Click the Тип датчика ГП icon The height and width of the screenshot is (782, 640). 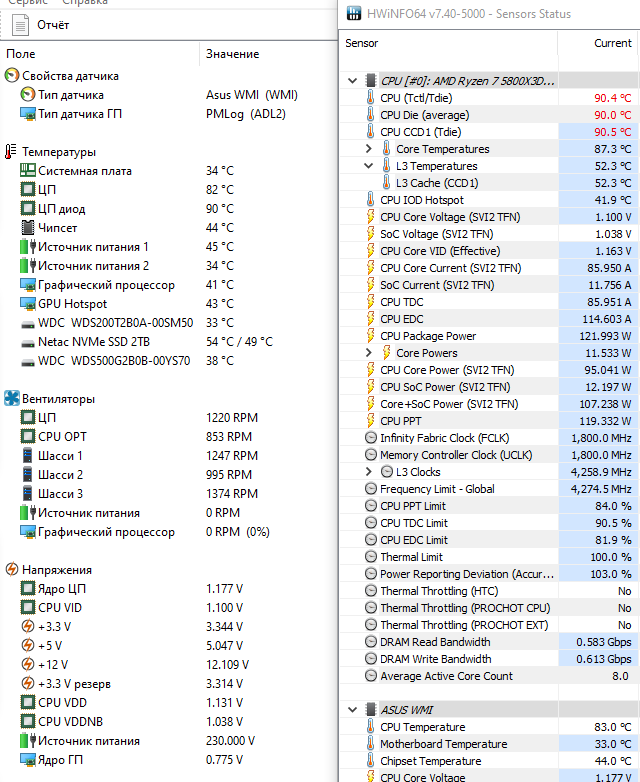[x=28, y=114]
